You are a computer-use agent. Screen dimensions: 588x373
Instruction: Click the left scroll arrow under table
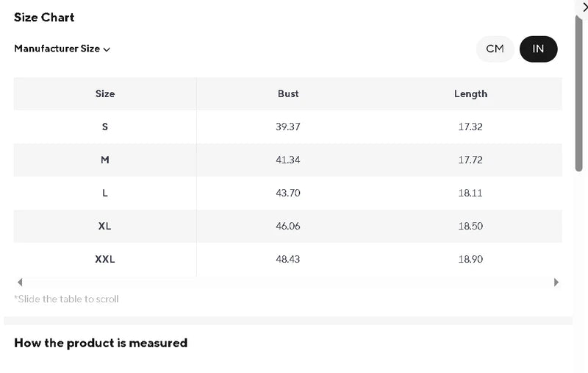click(x=20, y=283)
